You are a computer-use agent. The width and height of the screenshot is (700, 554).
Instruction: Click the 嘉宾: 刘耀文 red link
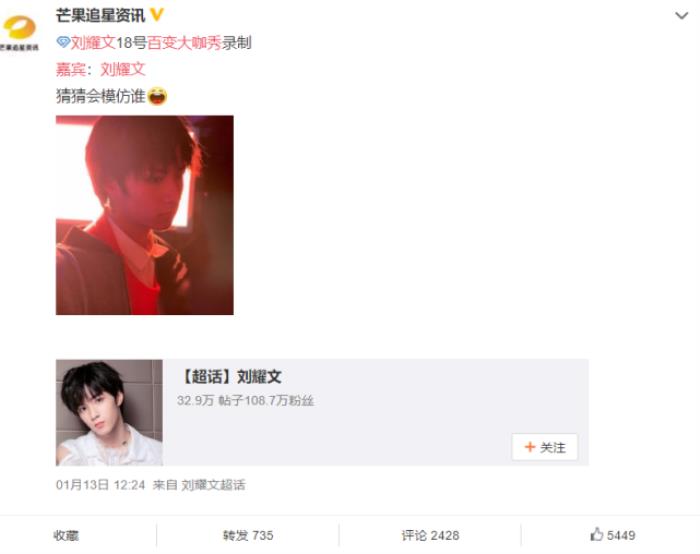point(100,69)
